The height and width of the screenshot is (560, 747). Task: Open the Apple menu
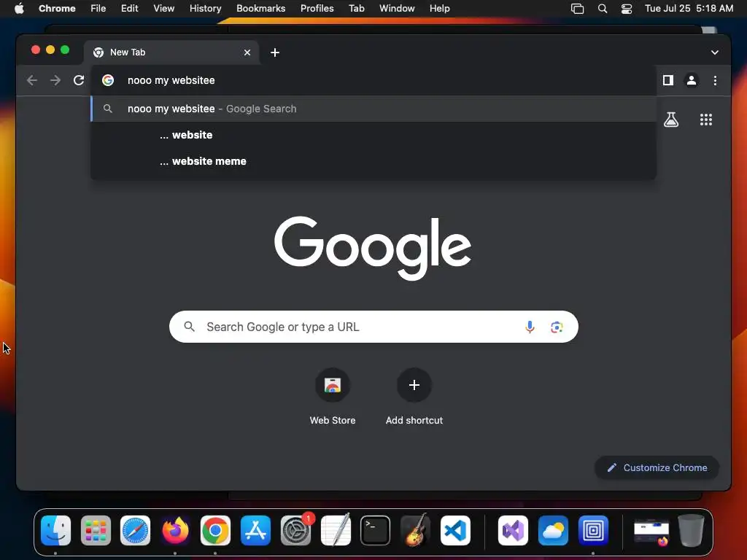[19, 9]
